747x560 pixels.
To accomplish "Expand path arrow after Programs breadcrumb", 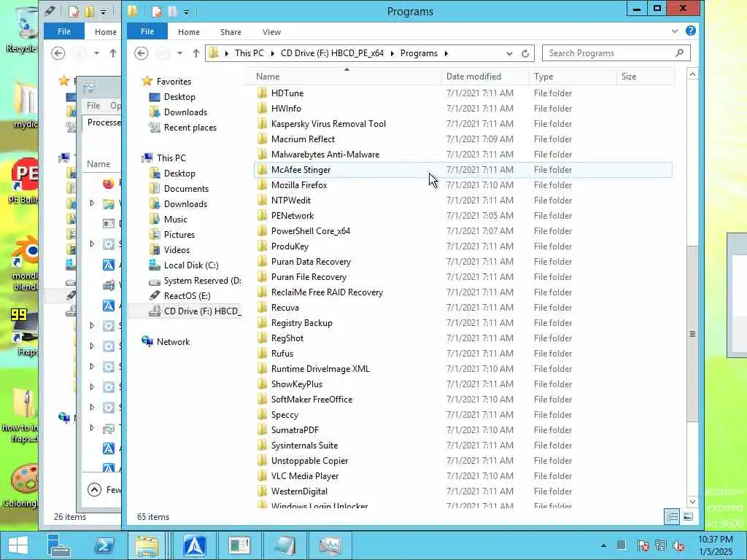I will pyautogui.click(x=446, y=53).
